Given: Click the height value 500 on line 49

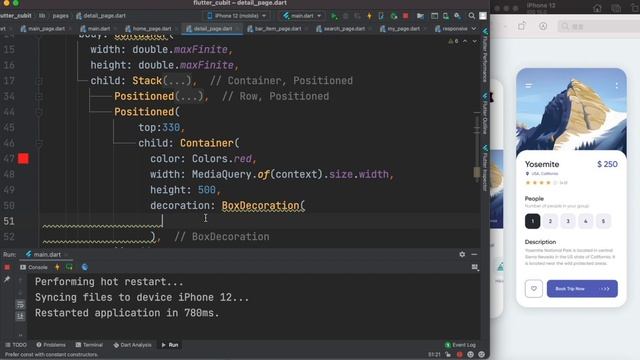Looking at the screenshot, I should pos(207,190).
